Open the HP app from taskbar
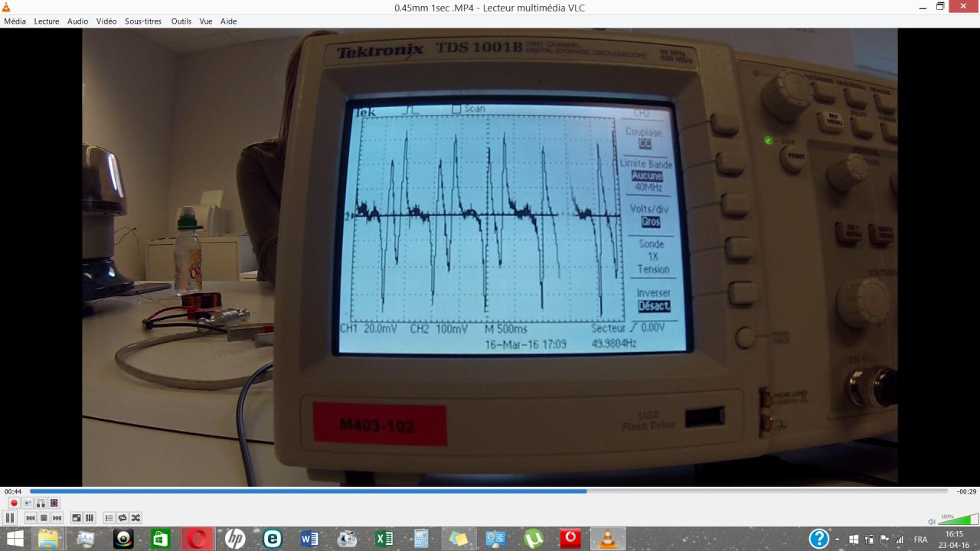Image resolution: width=980 pixels, height=551 pixels. (235, 539)
